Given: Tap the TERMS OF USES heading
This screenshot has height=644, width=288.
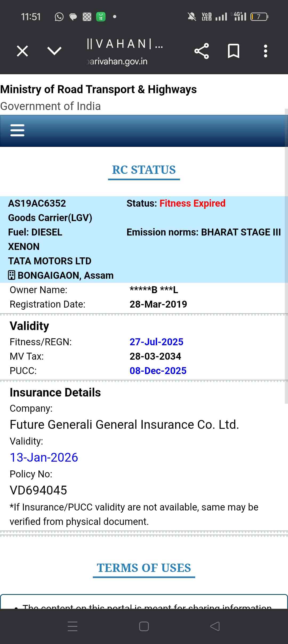Looking at the screenshot, I should (144, 568).
